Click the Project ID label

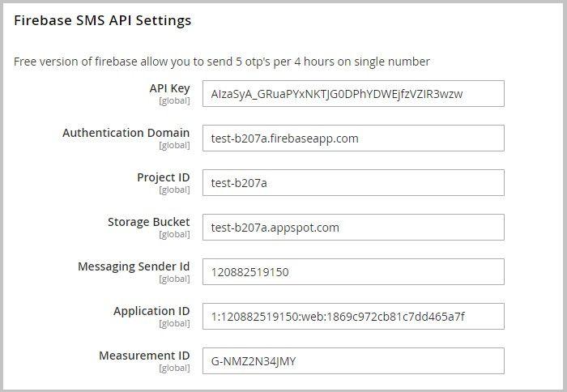(x=163, y=177)
